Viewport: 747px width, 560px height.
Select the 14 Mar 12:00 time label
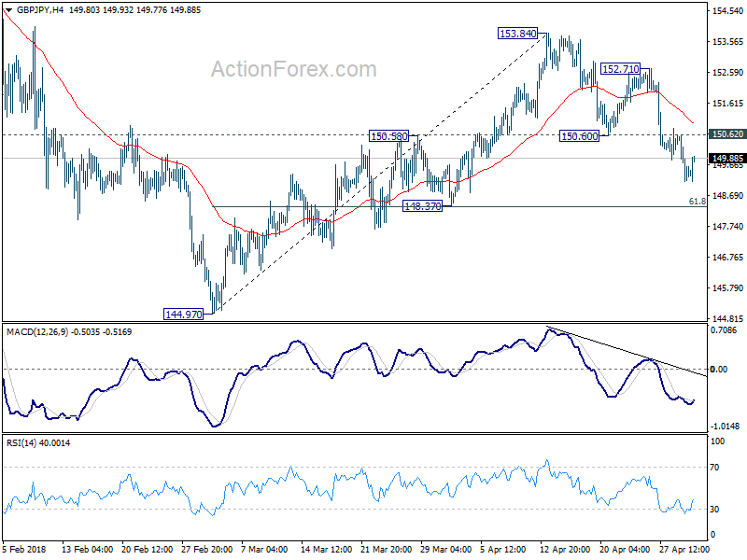point(326,549)
